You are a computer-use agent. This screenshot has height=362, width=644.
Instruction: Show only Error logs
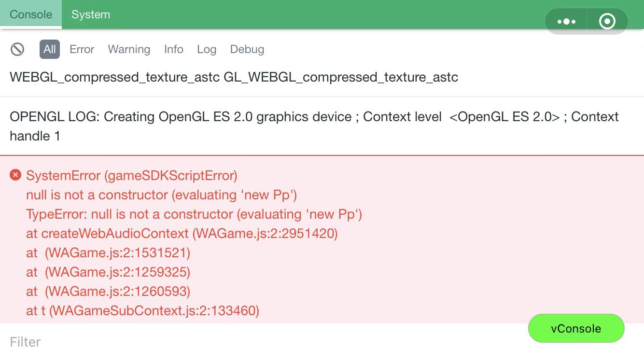coord(82,49)
